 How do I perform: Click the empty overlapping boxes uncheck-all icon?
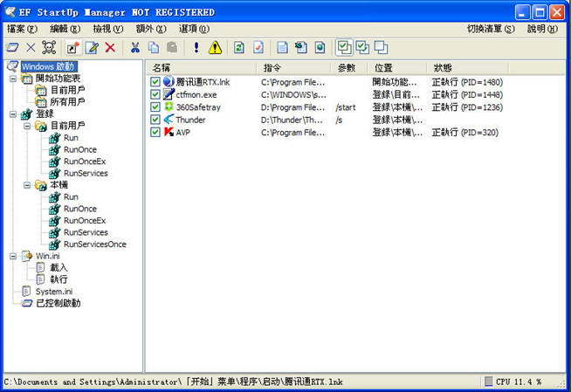click(x=381, y=48)
